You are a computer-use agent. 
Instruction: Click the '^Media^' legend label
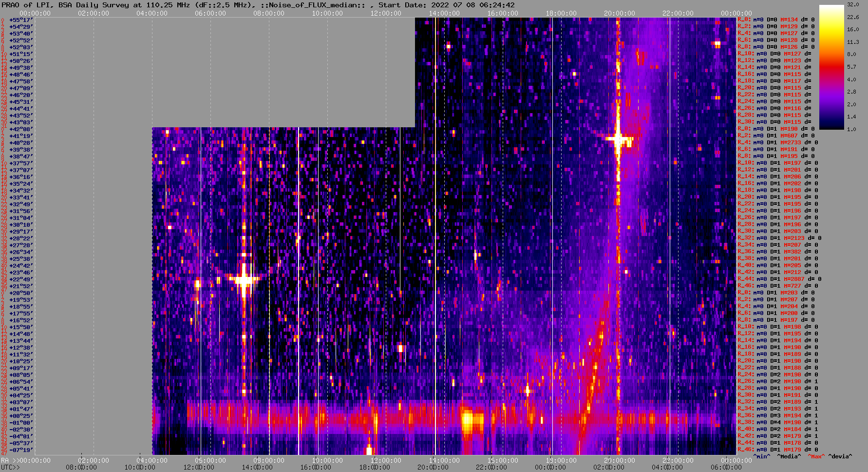click(x=789, y=456)
